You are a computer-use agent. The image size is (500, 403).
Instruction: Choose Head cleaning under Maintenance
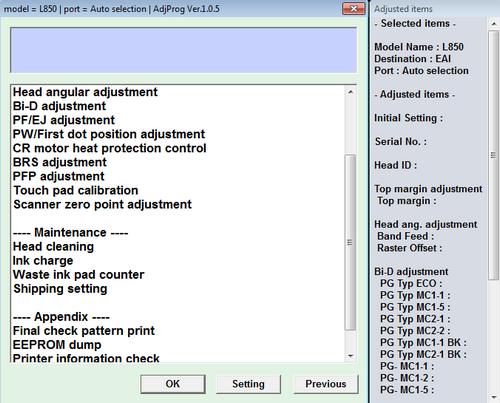pyautogui.click(x=53, y=246)
